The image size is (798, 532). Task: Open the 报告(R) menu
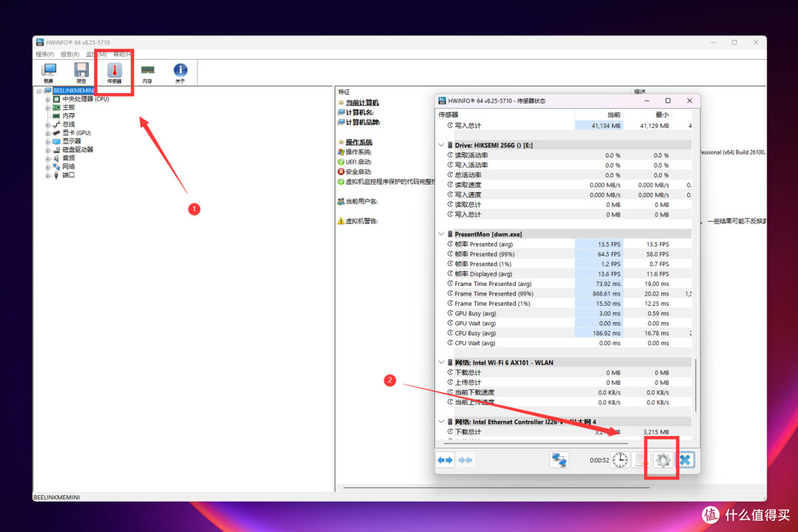[x=69, y=54]
